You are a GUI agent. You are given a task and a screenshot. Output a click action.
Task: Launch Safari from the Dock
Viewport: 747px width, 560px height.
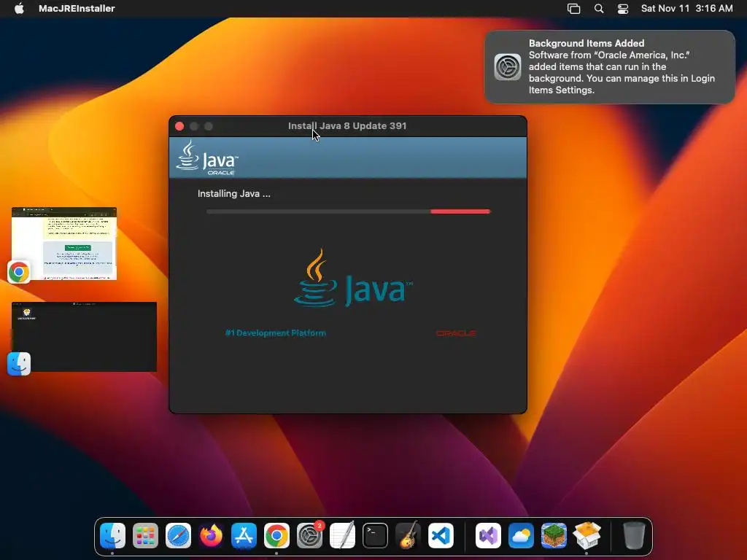[x=178, y=536]
